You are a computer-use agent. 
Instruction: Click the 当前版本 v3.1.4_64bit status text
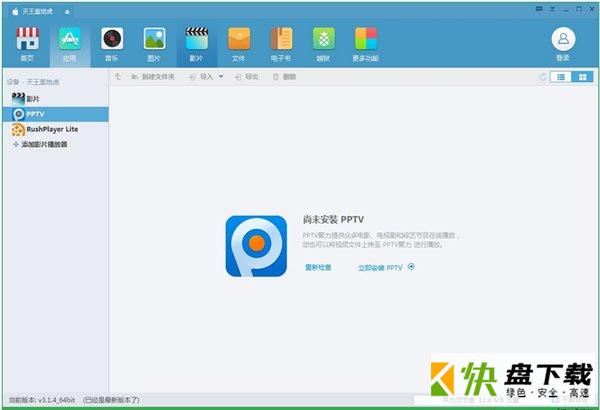42,400
